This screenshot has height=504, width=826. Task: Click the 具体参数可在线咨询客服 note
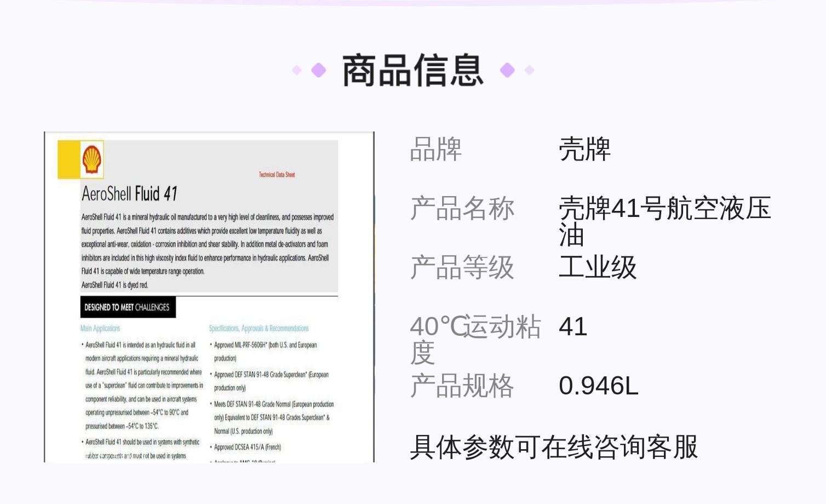point(554,447)
